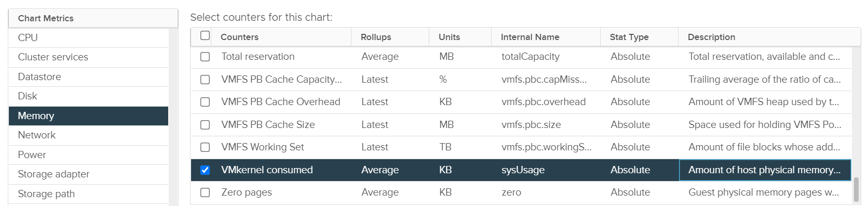Select Cluster services metric category
Viewport: 868px width, 206px height.
(x=88, y=57)
